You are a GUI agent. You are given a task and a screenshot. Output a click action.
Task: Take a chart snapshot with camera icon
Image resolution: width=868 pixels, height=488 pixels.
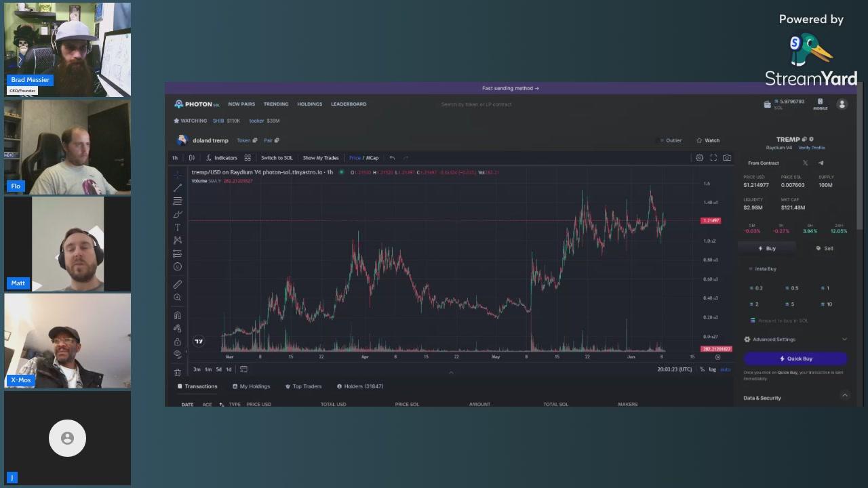tap(727, 158)
